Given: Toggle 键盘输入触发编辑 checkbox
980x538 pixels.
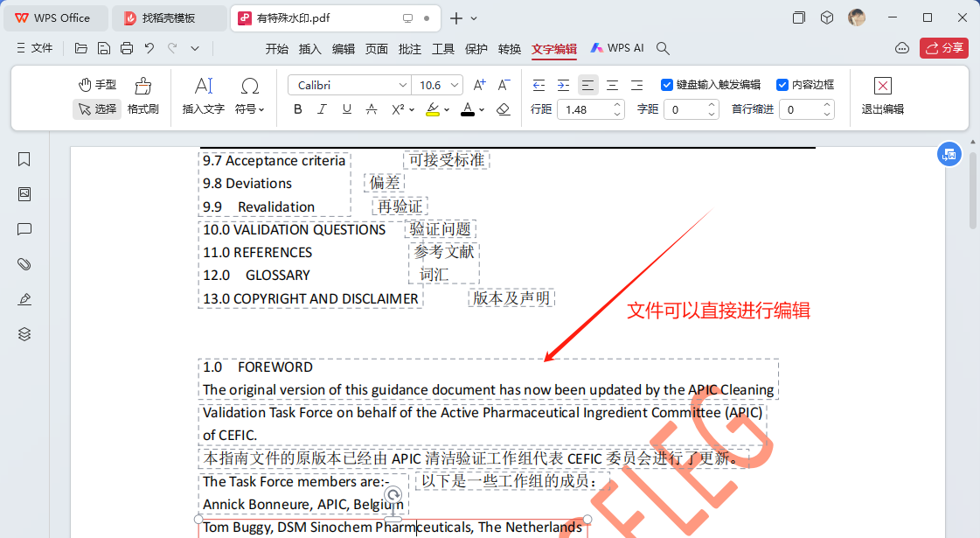Looking at the screenshot, I should (x=667, y=85).
